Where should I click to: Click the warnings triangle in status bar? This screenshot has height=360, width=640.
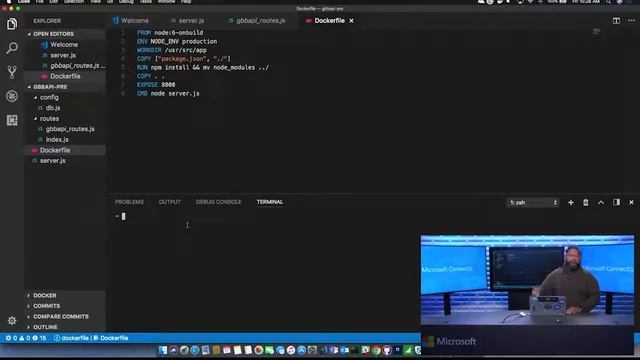click(x=22, y=338)
